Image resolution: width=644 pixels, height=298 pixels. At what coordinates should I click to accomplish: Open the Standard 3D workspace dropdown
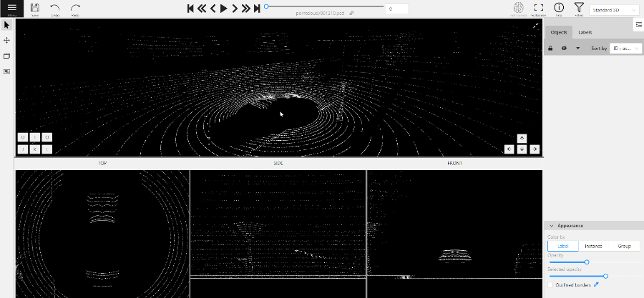pos(613,9)
